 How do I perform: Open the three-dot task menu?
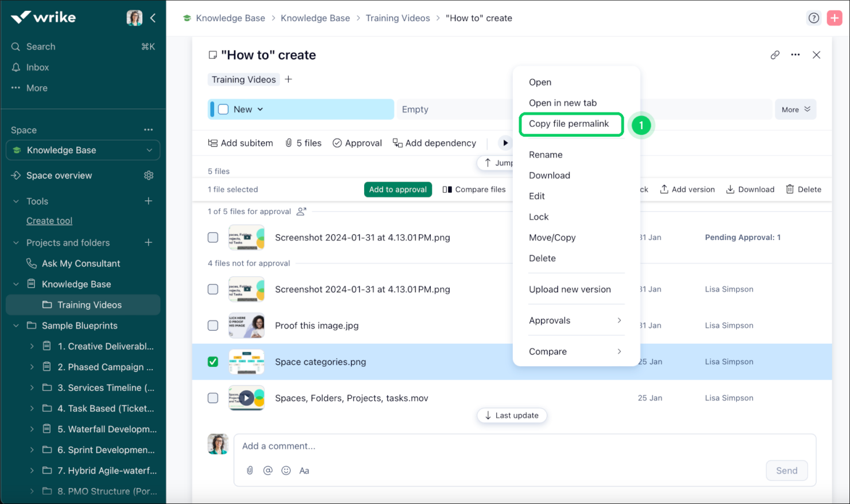pyautogui.click(x=795, y=55)
